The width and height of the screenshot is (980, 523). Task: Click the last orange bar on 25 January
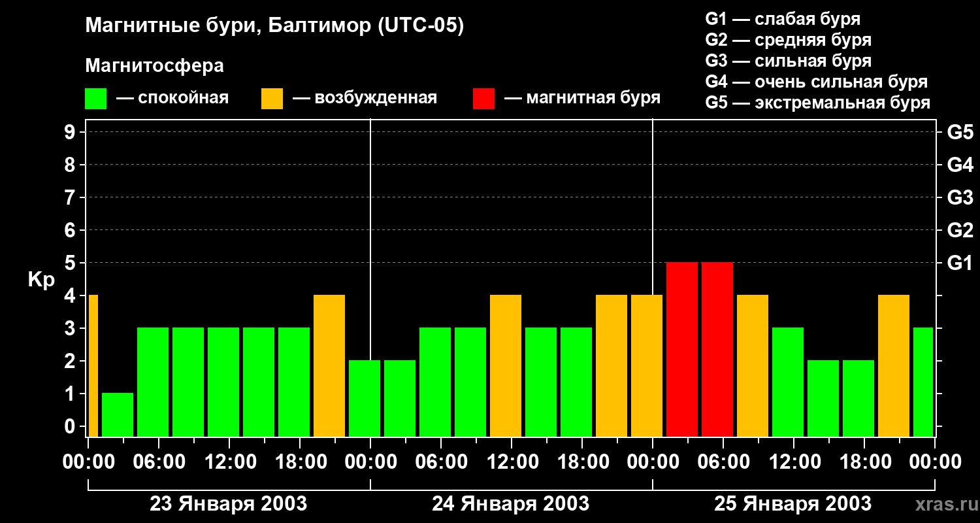coord(894,366)
